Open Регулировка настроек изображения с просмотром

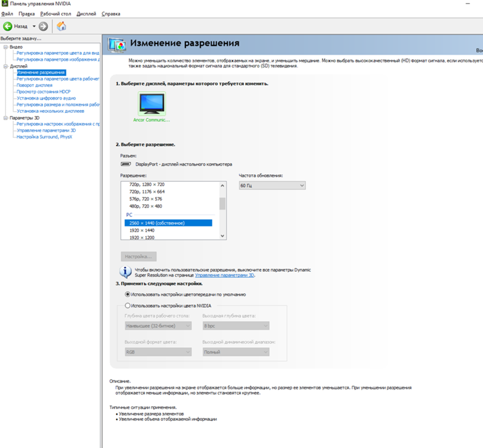point(58,124)
